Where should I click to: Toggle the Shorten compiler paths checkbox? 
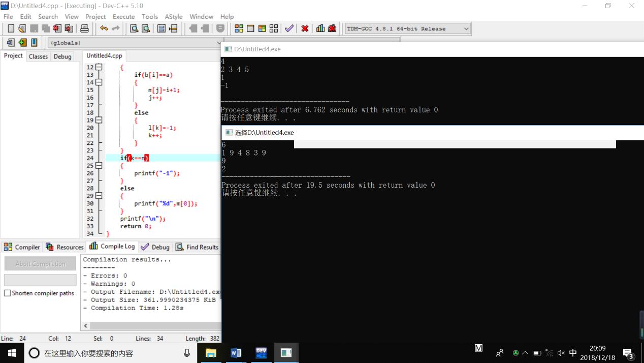tap(7, 293)
